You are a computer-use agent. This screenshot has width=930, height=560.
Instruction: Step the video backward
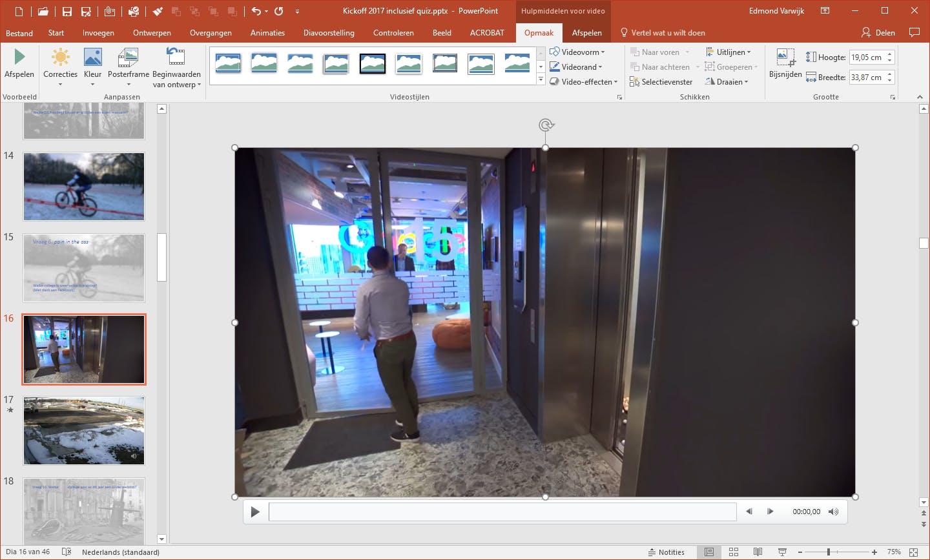(x=749, y=512)
